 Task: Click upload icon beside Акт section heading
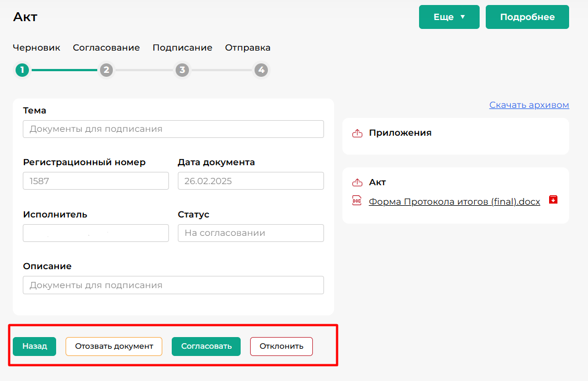tap(357, 182)
